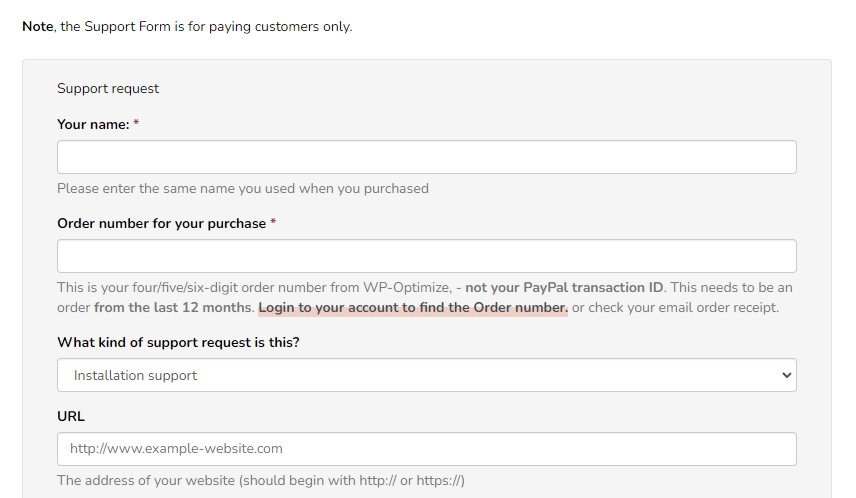The width and height of the screenshot is (856, 498).
Task: Click the "URL" field label
Action: tap(71, 416)
